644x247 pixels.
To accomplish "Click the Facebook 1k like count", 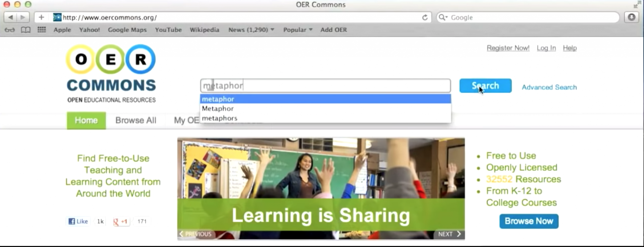I will pos(100,221).
